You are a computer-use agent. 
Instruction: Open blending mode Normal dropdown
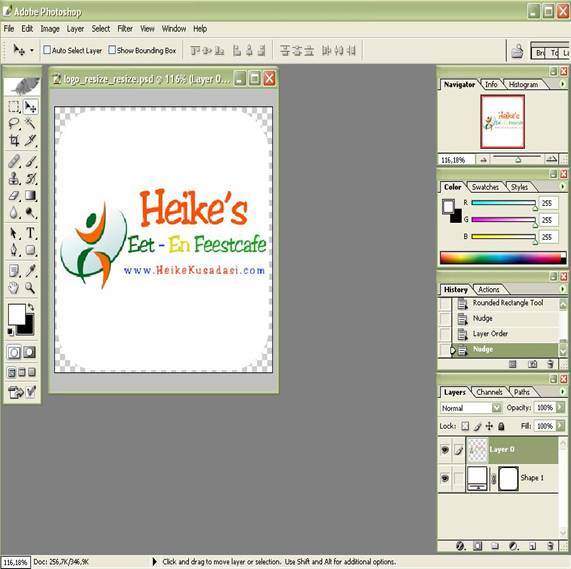pyautogui.click(x=497, y=408)
